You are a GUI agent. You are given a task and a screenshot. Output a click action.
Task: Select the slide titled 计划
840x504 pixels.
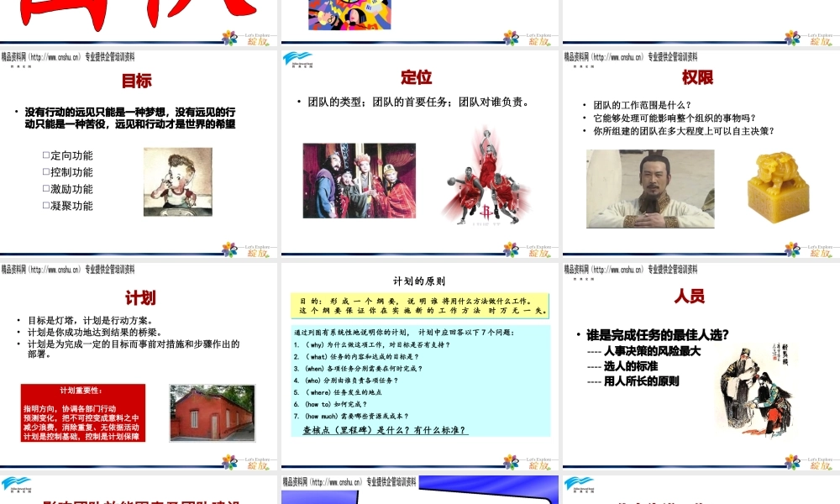tap(139, 365)
